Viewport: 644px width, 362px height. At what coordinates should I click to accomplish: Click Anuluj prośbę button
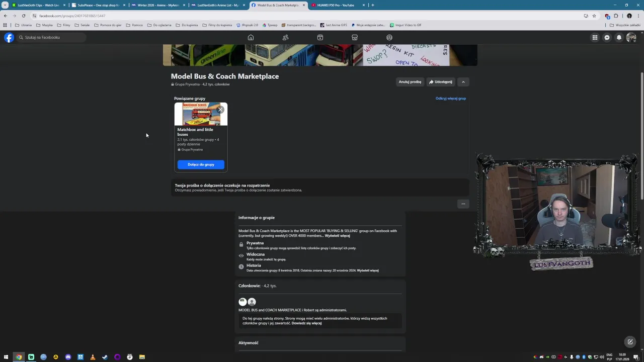[410, 82]
